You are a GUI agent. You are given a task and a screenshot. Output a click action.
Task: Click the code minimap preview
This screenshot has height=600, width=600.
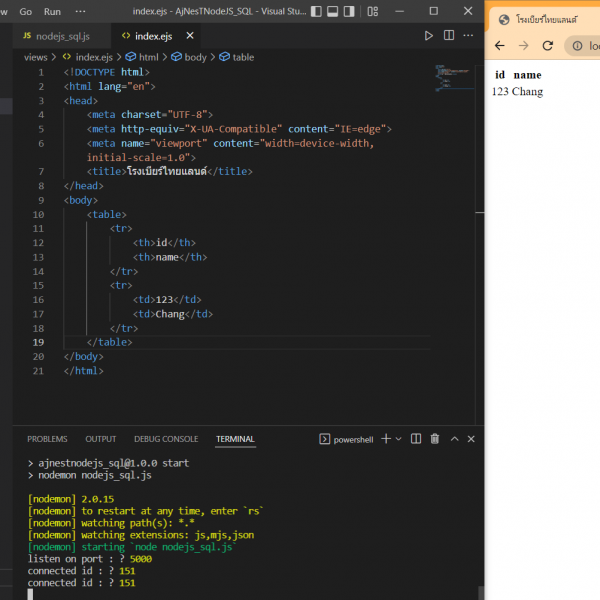coord(446,78)
